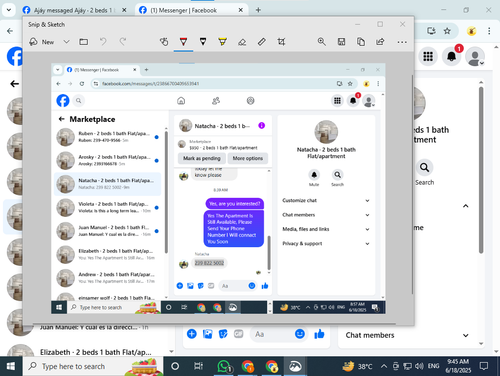Viewport: 500px width, 376px height.
Task: Select the black Pencil tool
Action: point(203,42)
